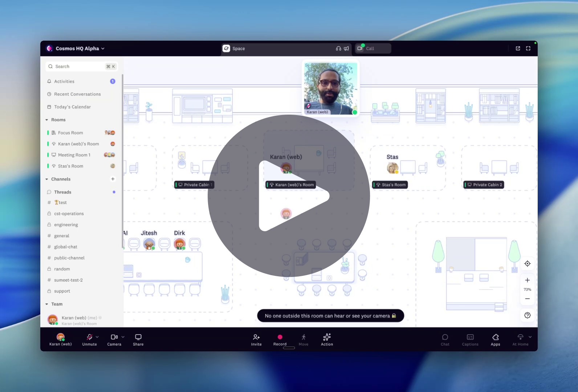Unmute the microphone
The height and width of the screenshot is (392, 578).
pos(89,340)
